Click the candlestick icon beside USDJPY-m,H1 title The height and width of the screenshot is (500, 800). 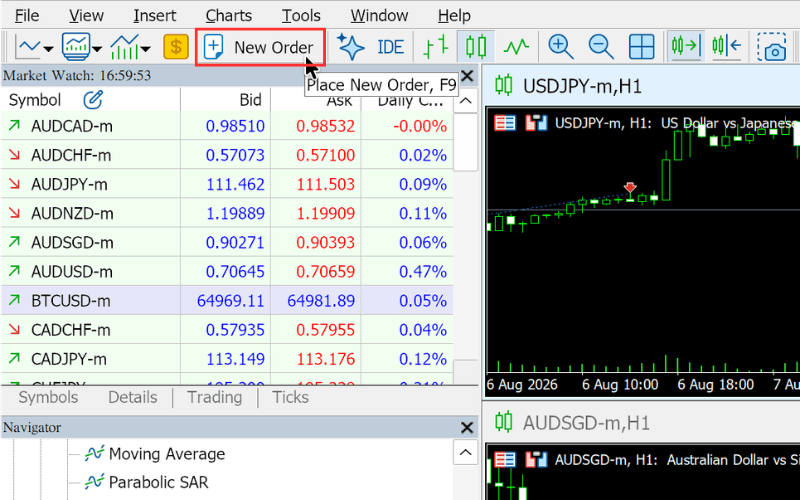(504, 86)
